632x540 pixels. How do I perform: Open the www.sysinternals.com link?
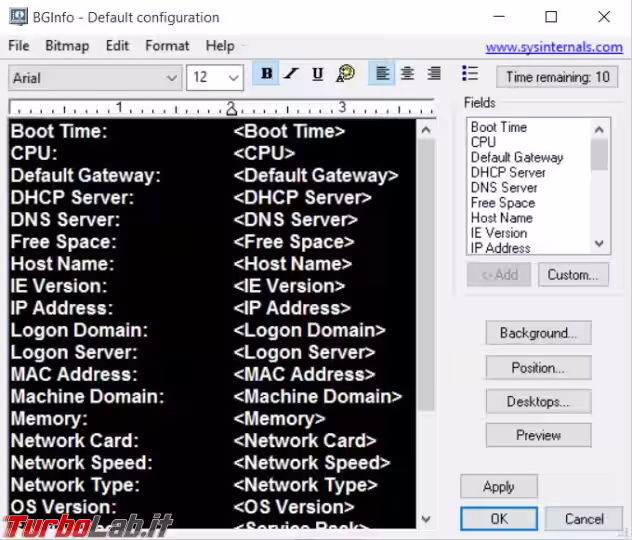coord(553,47)
